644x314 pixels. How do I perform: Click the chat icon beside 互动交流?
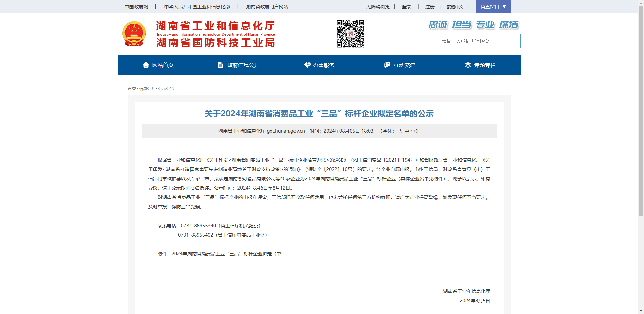[387, 65]
